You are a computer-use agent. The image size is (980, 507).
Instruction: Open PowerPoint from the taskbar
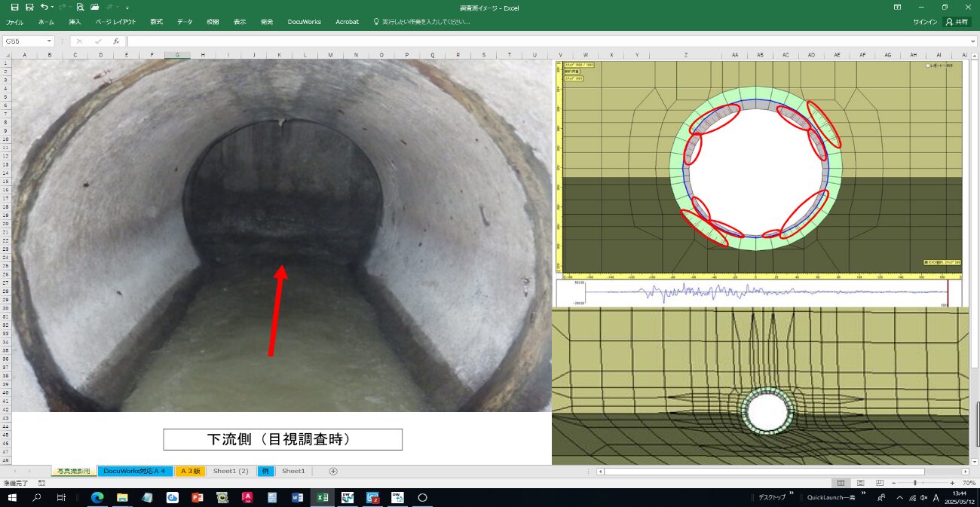pyautogui.click(x=198, y=498)
